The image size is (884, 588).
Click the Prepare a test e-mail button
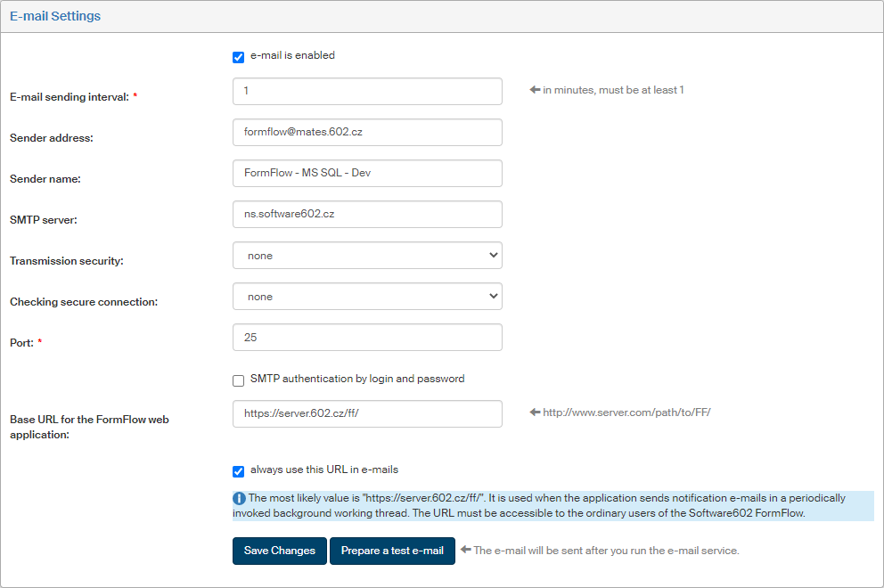392,551
